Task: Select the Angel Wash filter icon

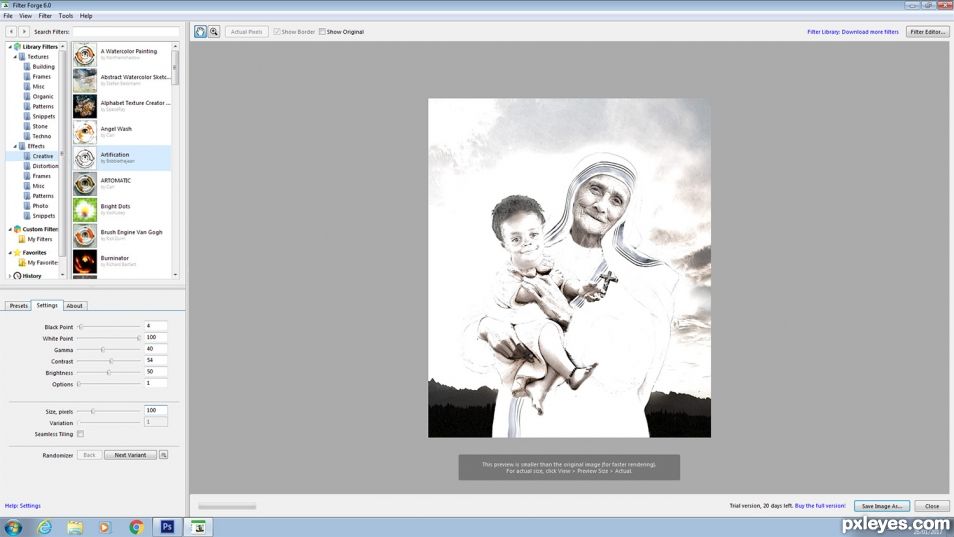Action: (85, 132)
